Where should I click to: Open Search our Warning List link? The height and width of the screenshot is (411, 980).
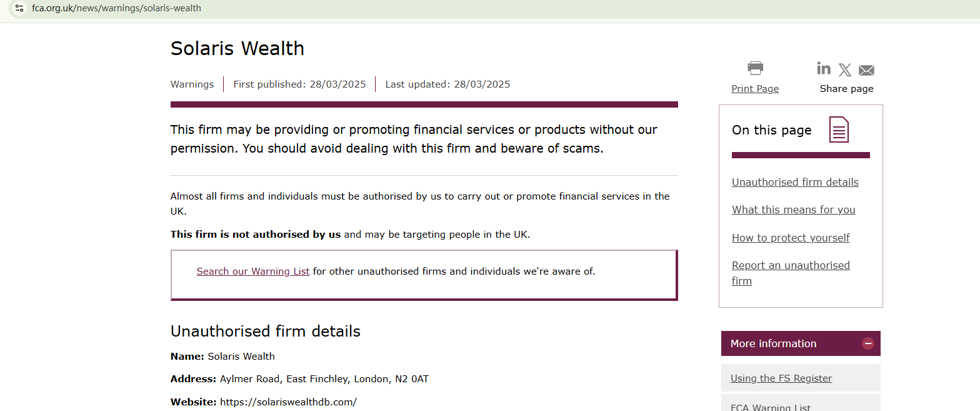pos(253,271)
